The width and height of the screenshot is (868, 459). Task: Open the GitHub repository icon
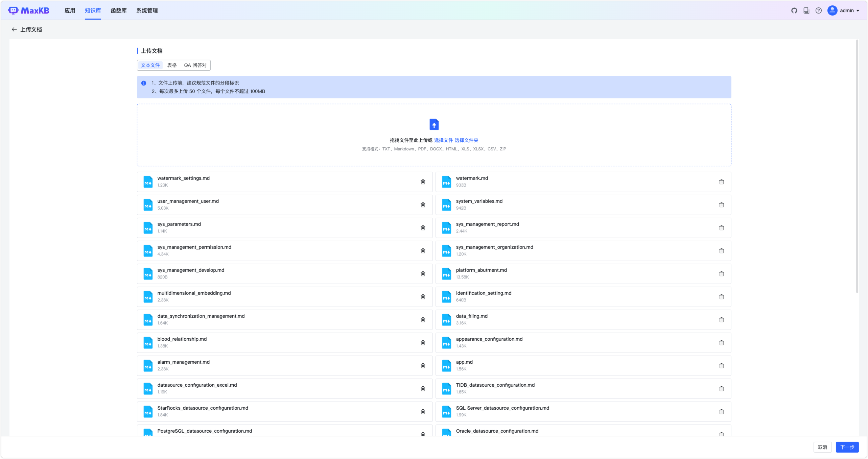coord(794,10)
